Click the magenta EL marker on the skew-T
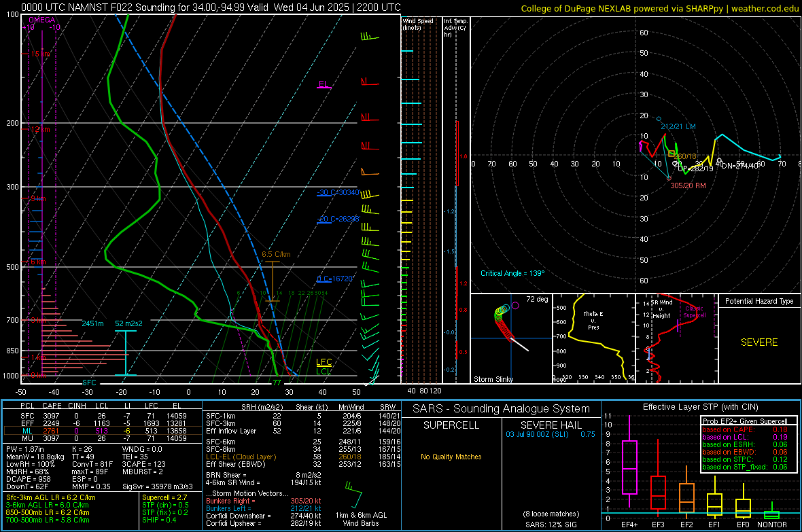Image resolution: width=802 pixels, height=532 pixels. (x=324, y=84)
